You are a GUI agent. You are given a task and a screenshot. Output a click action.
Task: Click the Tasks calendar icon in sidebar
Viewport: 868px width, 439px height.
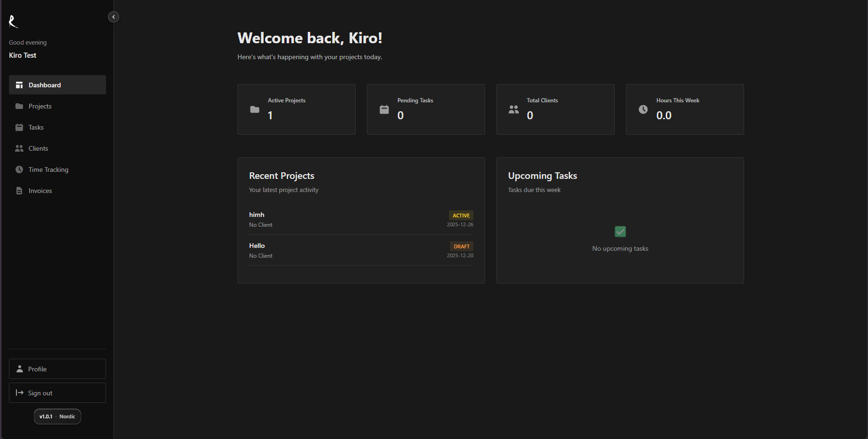(x=19, y=127)
